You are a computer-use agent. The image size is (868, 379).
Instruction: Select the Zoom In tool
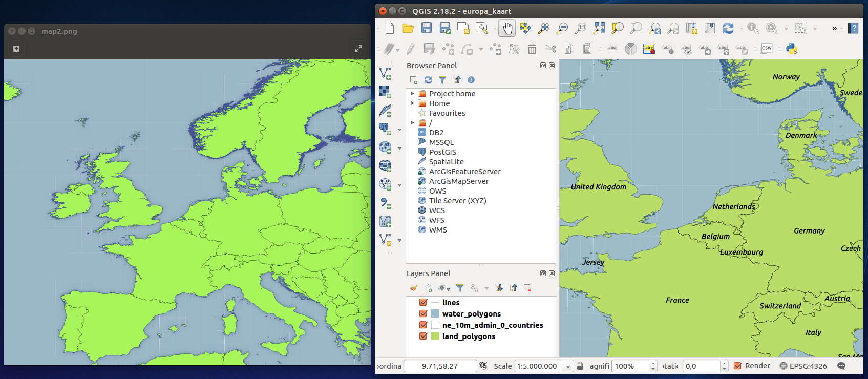544,28
